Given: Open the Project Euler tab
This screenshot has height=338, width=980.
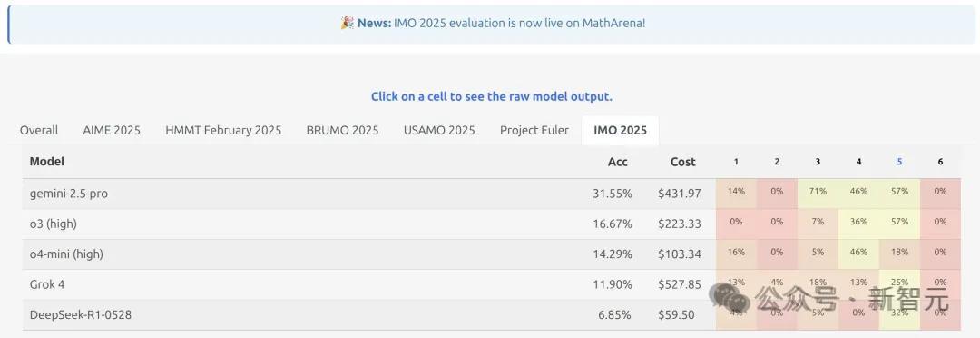Looking at the screenshot, I should [534, 130].
